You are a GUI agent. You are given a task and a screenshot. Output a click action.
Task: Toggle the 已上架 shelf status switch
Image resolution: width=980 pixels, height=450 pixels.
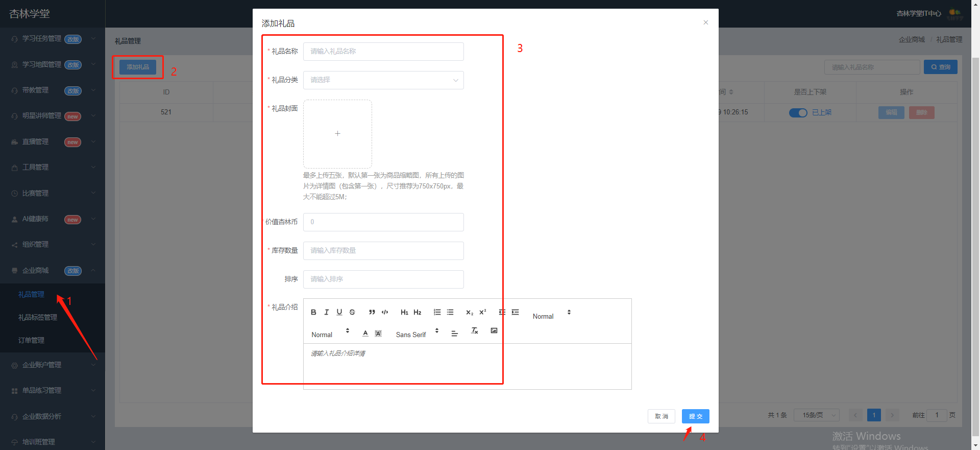coord(798,113)
